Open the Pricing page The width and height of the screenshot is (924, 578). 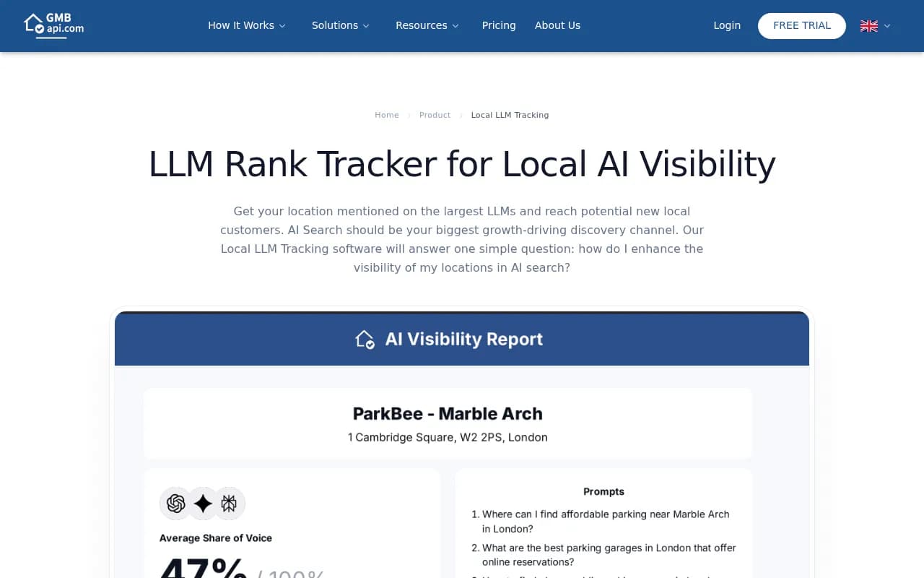tap(499, 25)
